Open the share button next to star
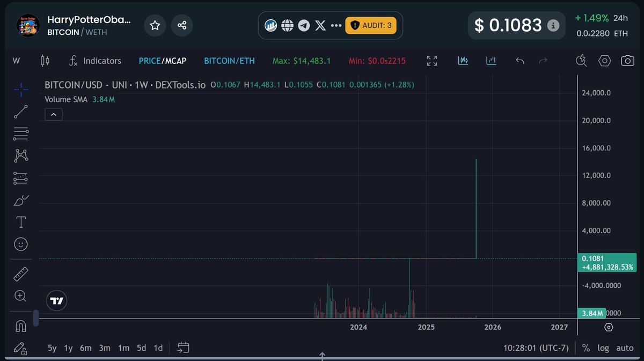 tap(182, 25)
